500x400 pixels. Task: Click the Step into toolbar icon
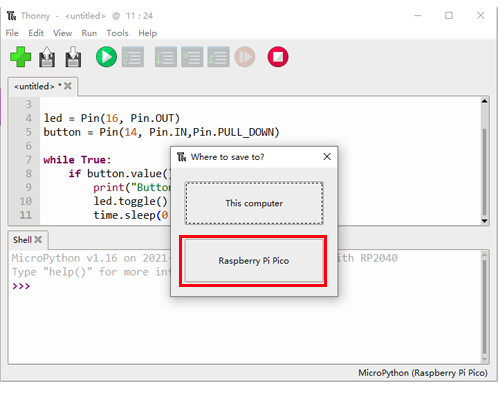coord(192,57)
